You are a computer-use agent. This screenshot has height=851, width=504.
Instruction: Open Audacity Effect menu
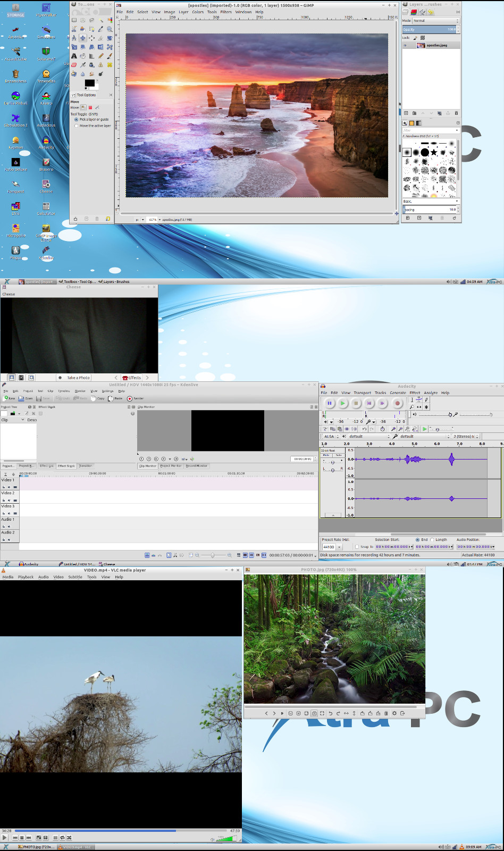point(415,393)
